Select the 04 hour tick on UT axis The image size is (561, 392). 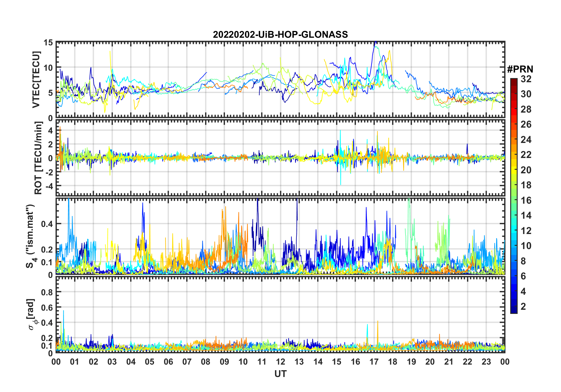[131, 362]
